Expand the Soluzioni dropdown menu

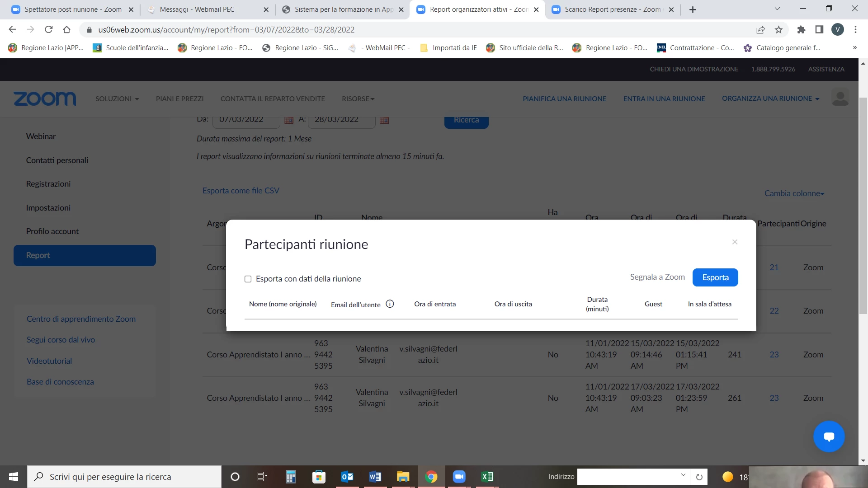[x=117, y=99]
